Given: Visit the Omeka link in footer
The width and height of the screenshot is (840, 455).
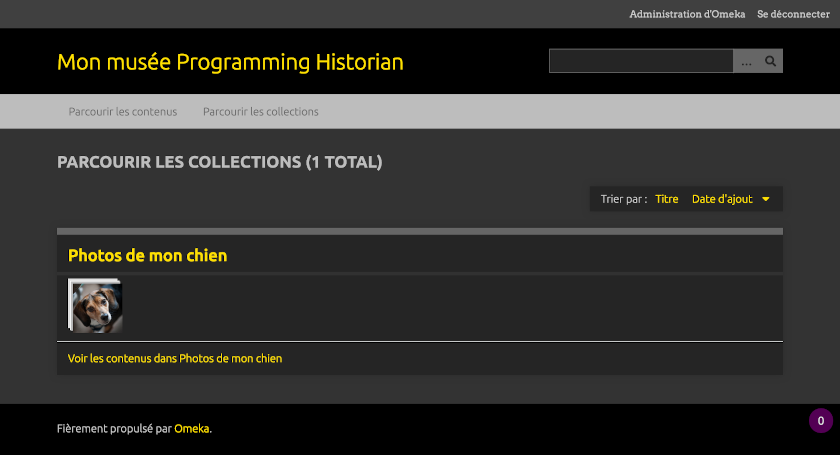Looking at the screenshot, I should 192,429.
